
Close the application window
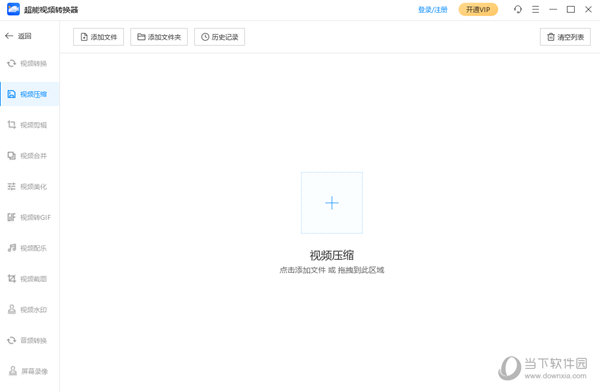click(588, 9)
